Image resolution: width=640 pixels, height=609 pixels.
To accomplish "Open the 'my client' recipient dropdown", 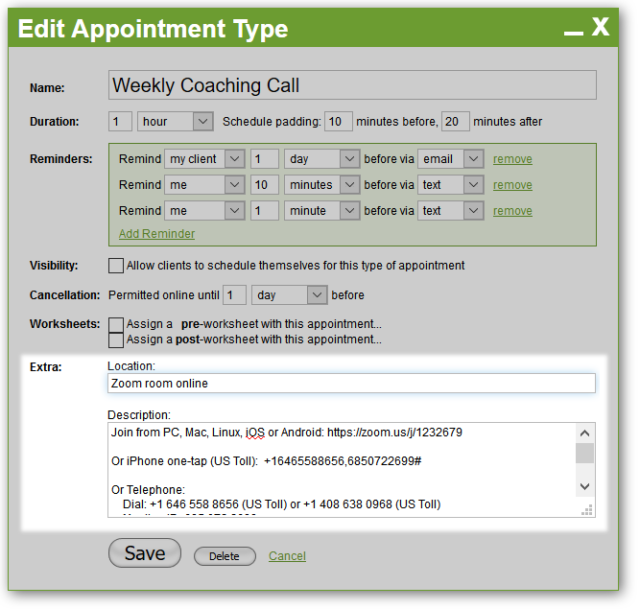I will (204, 159).
